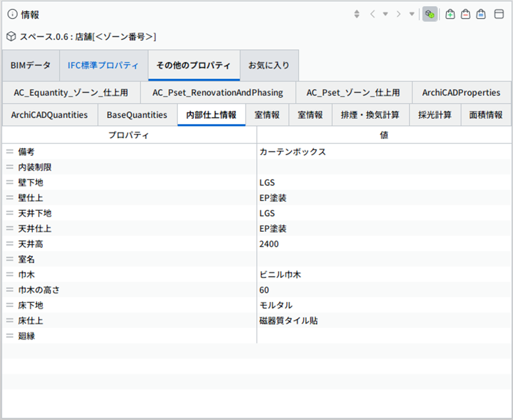Select the 内部仕上情報 tab
The height and width of the screenshot is (420, 513).
coord(211,115)
